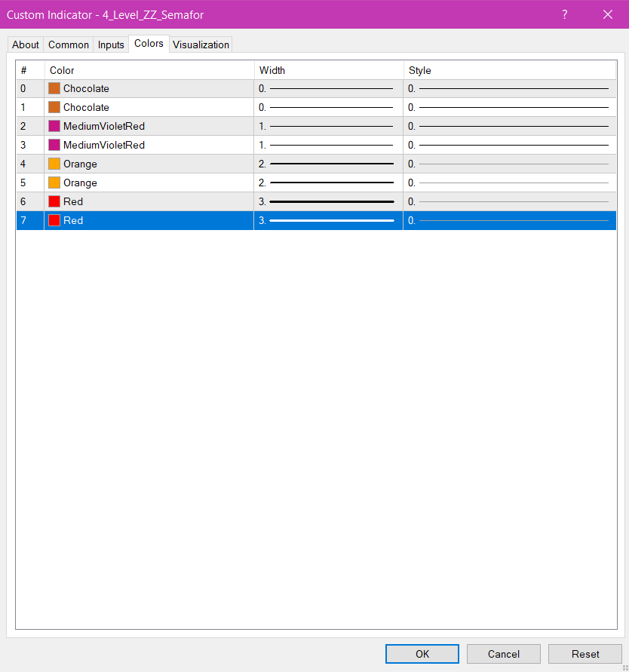Open line style selector for row 1
The width and height of the screenshot is (629, 672).
pos(510,107)
